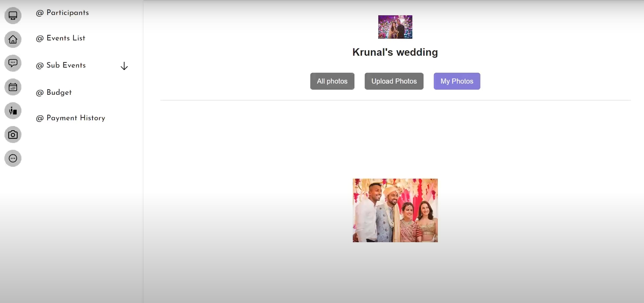Viewport: 644px width, 303px height.
Task: Switch to My Photos
Action: [457, 81]
